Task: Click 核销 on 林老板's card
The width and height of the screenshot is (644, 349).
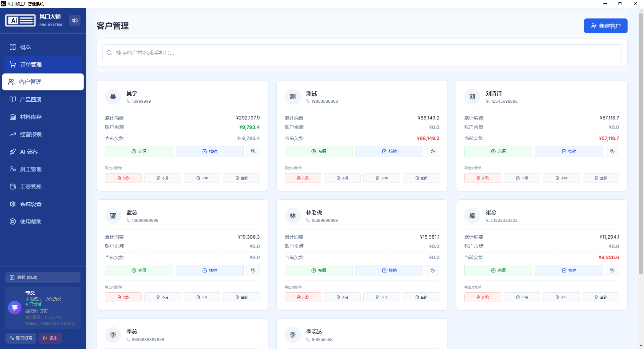Action: click(x=389, y=270)
